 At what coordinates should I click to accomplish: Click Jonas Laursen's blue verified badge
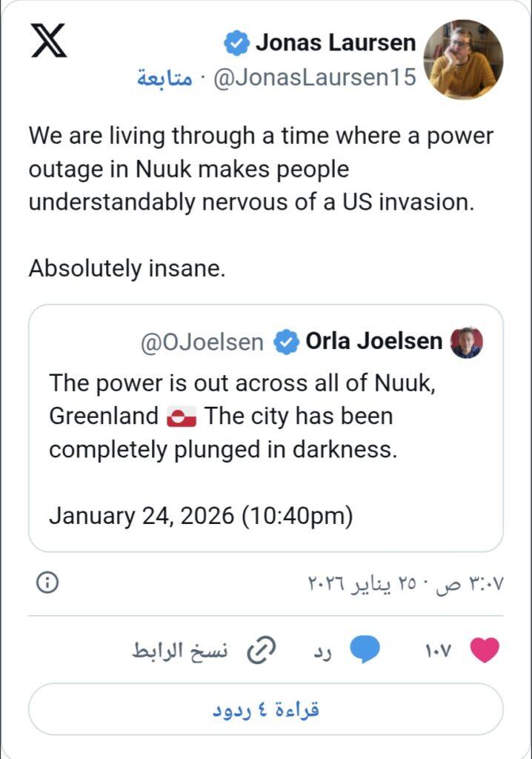(236, 44)
